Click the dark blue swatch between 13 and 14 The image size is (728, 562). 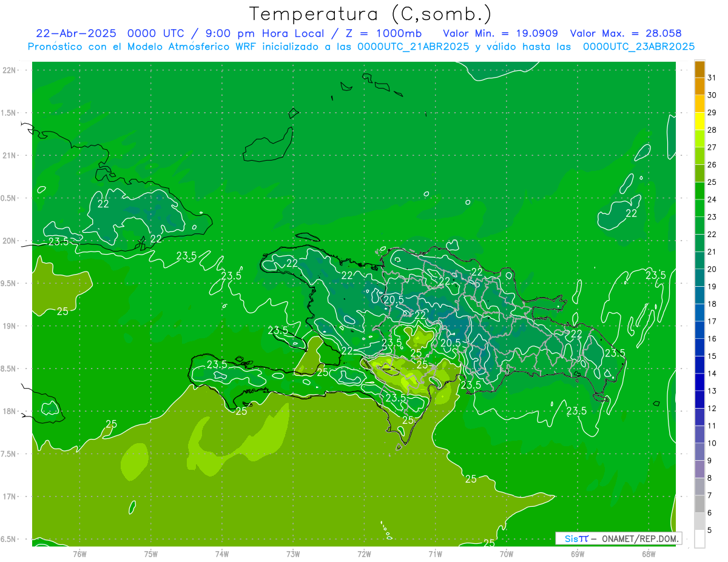pyautogui.click(x=699, y=383)
